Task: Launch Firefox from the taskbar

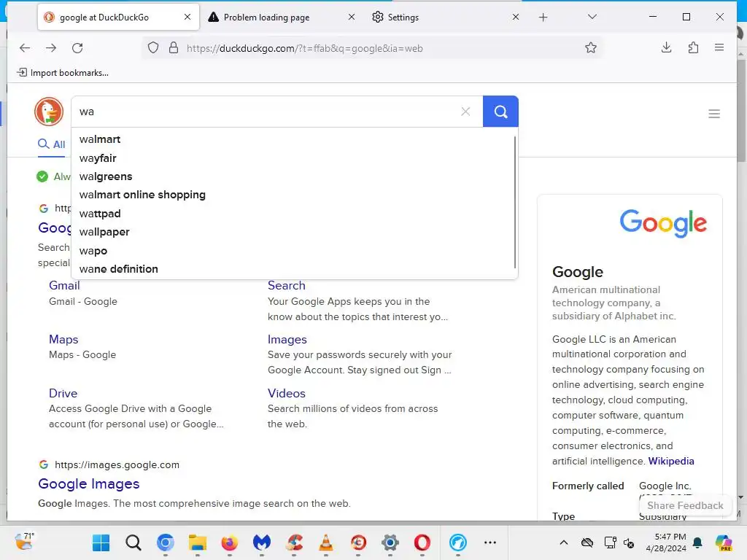Action: (x=230, y=542)
